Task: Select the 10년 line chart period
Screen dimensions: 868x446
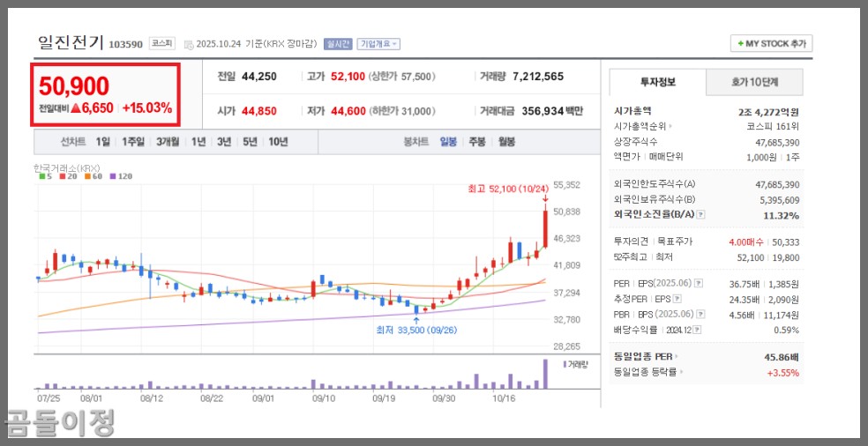Action: point(278,142)
